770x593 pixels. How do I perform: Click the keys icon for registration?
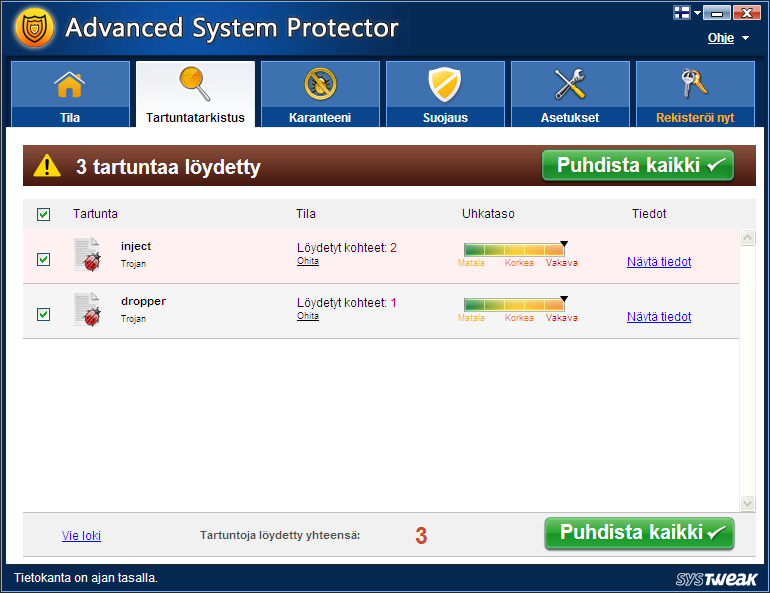pos(695,83)
